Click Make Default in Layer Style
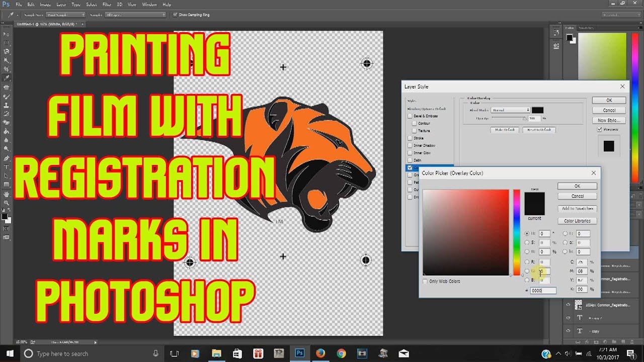 tap(504, 130)
